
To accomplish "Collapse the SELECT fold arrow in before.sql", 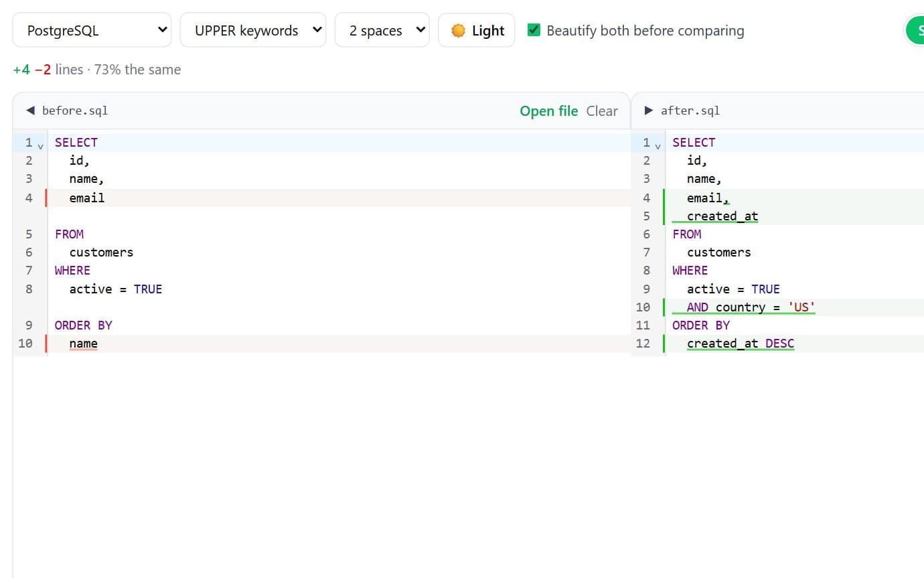I will pyautogui.click(x=40, y=145).
